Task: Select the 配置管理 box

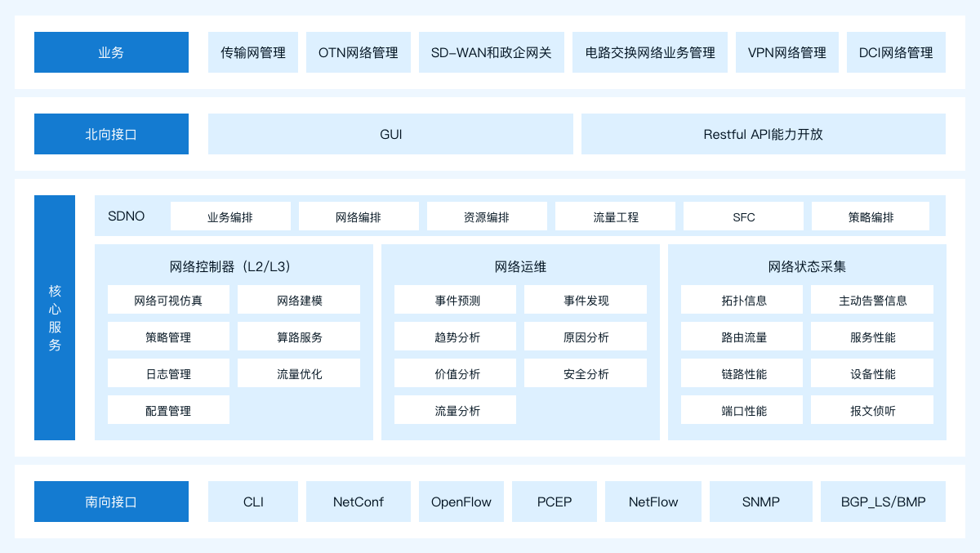Action: [x=168, y=410]
